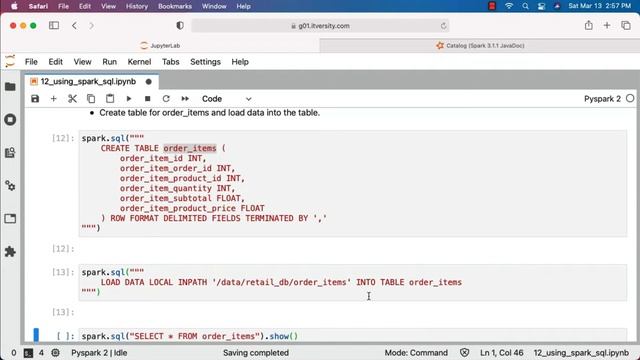Image resolution: width=640 pixels, height=360 pixels.
Task: Click Mode: Command in status bar
Action: 416,353
